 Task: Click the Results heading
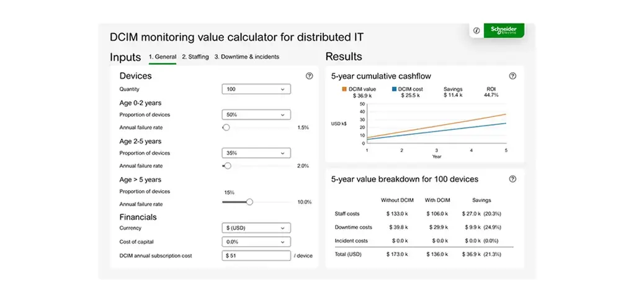coord(344,57)
